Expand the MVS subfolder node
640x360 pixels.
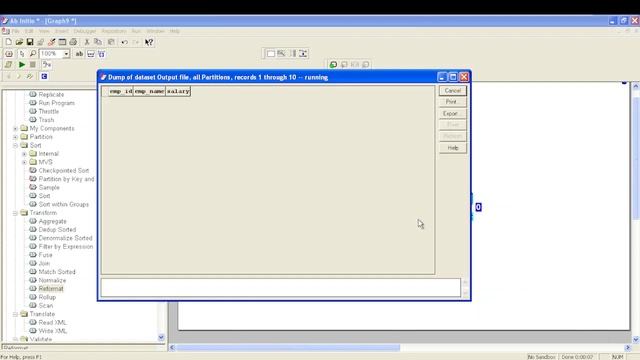pyautogui.click(x=24, y=162)
